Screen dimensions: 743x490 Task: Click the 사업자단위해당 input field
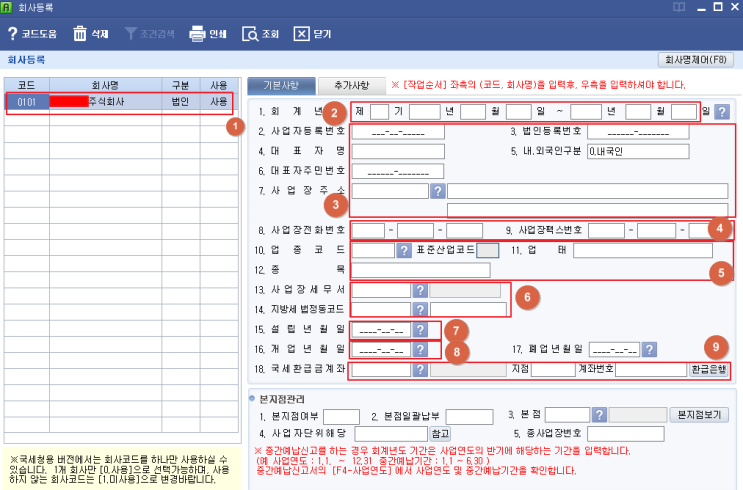391,434
